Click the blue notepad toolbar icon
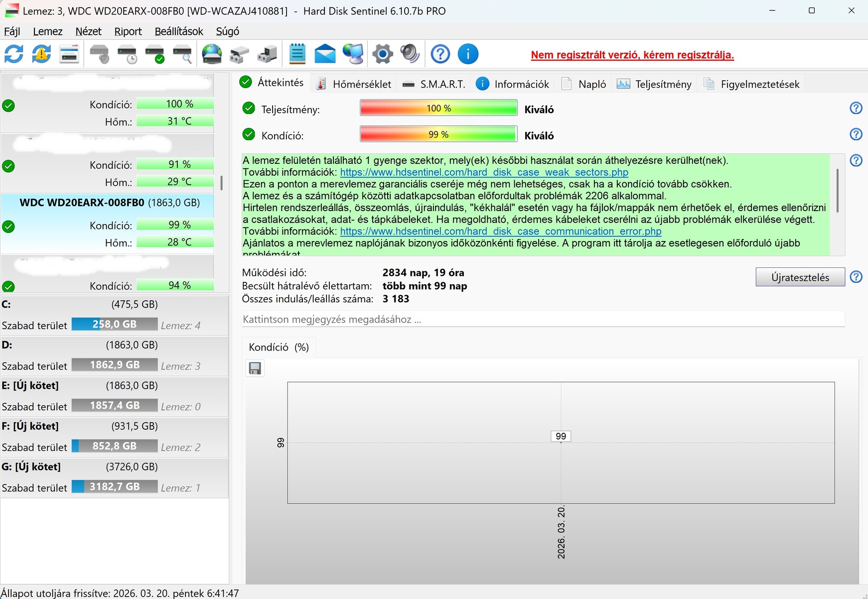This screenshot has width=868, height=599. [x=297, y=54]
